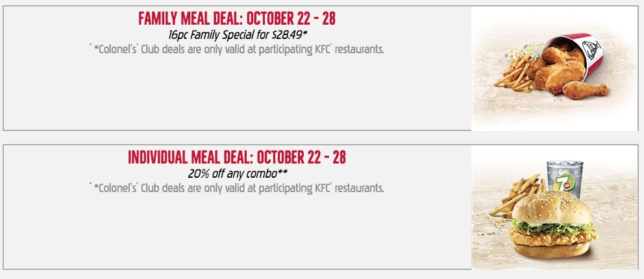Click the empty area of Individual Meal card
This screenshot has height=279, width=644.
point(237,233)
